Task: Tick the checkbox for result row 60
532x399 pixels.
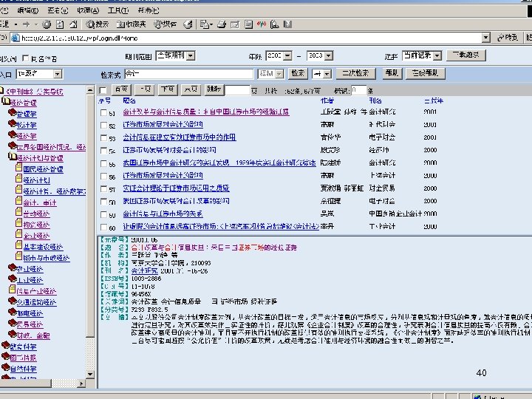Action: pyautogui.click(x=104, y=227)
